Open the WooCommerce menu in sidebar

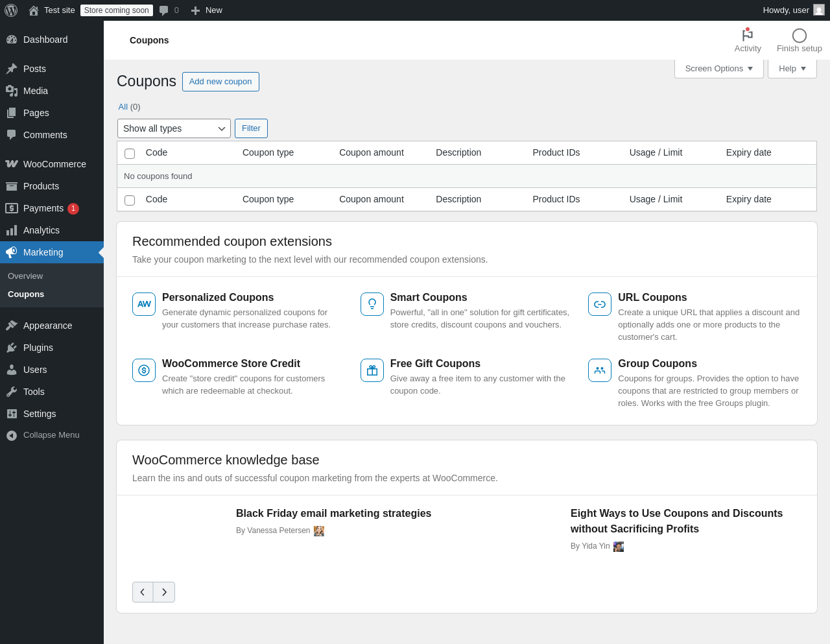(54, 164)
